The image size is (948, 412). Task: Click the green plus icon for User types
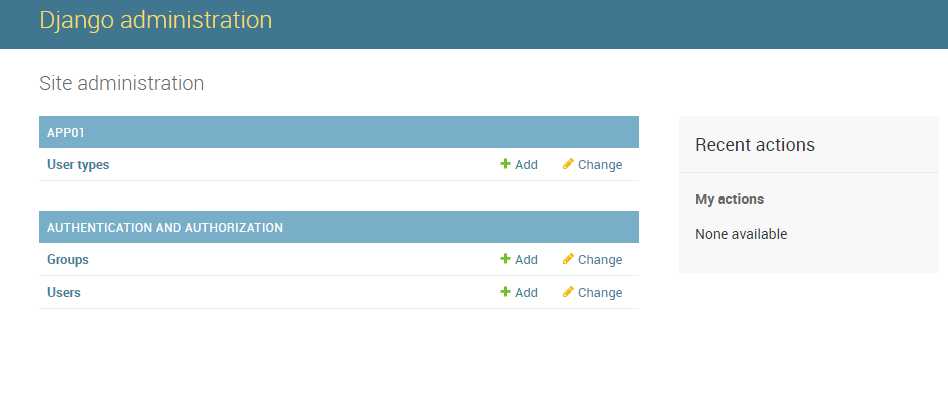[x=505, y=164]
